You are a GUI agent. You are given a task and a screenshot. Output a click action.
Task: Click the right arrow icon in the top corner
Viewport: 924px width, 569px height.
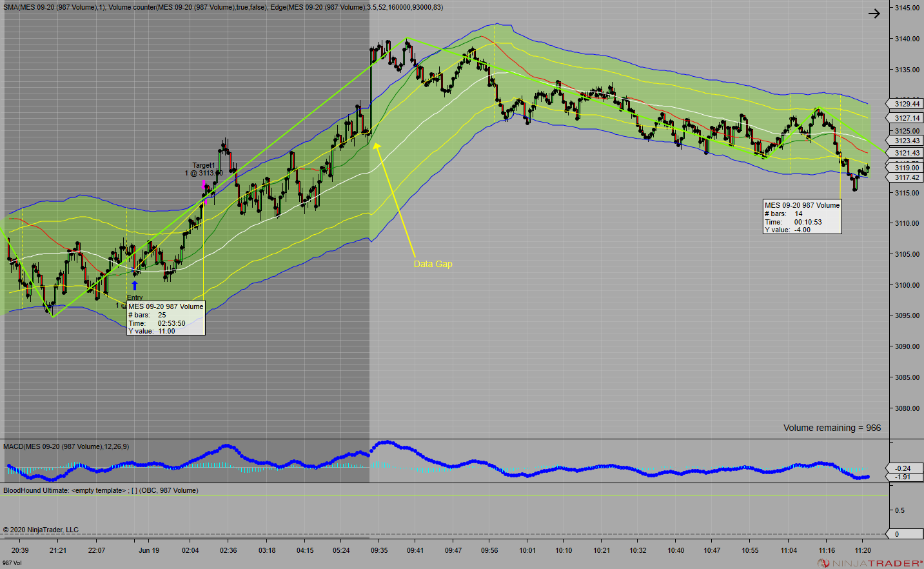[x=874, y=14]
